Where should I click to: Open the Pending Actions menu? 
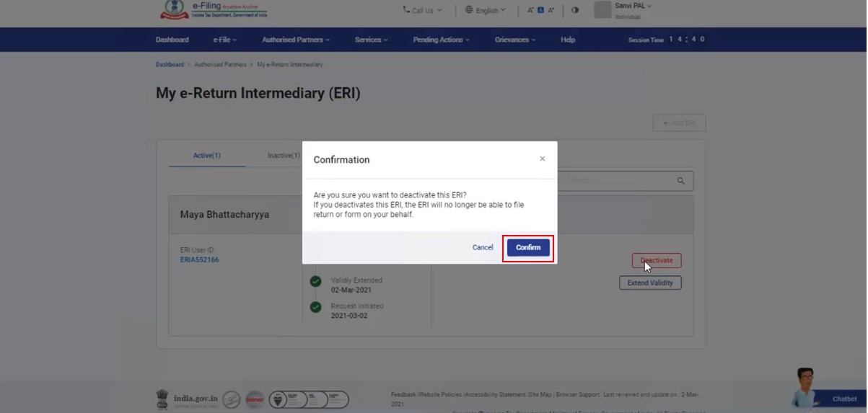pyautogui.click(x=441, y=40)
